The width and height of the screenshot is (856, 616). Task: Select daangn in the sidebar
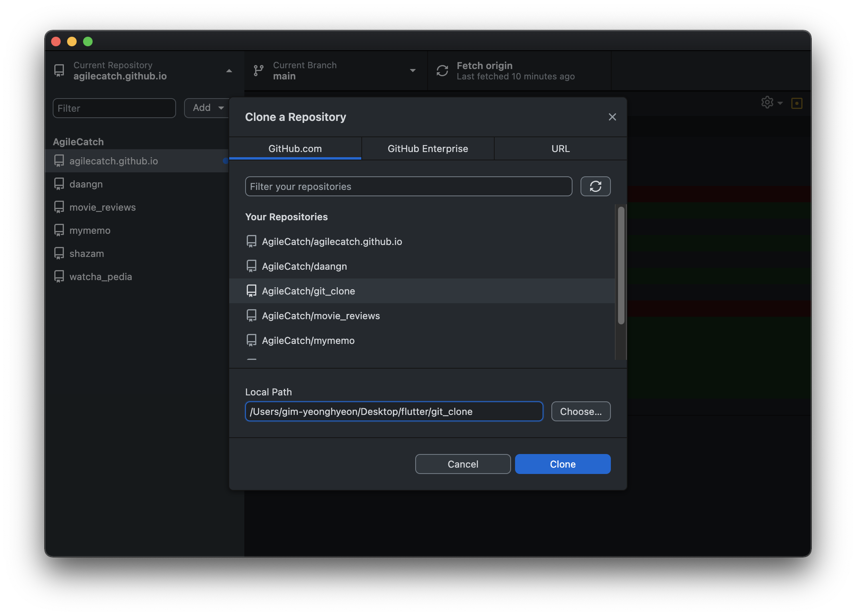137,184
